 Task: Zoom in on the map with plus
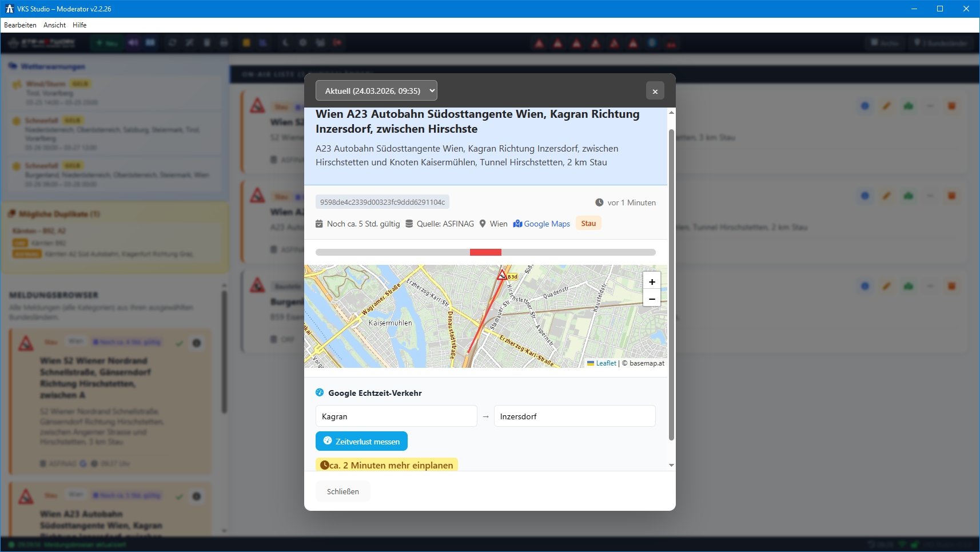[x=652, y=281]
